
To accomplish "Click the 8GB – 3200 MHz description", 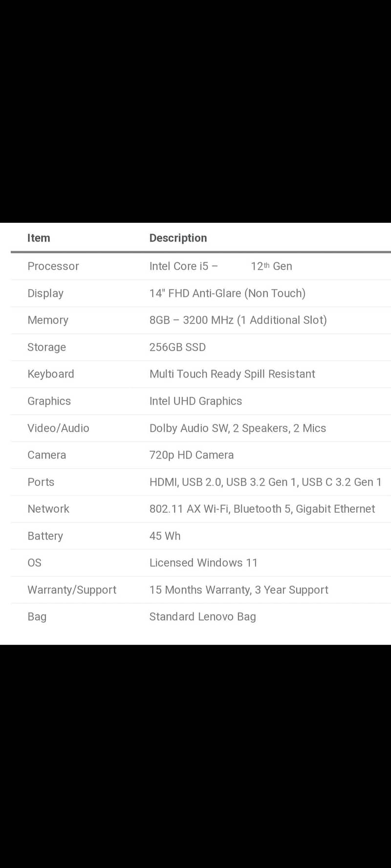I will point(238,320).
